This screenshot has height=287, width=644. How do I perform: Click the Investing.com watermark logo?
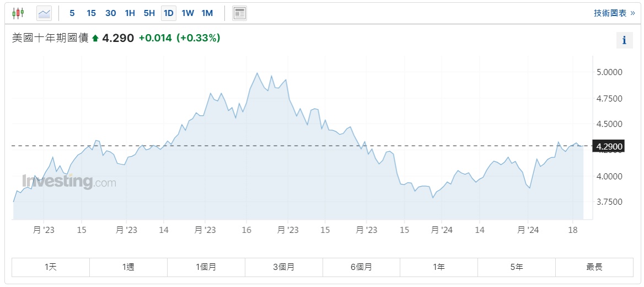pyautogui.click(x=69, y=182)
